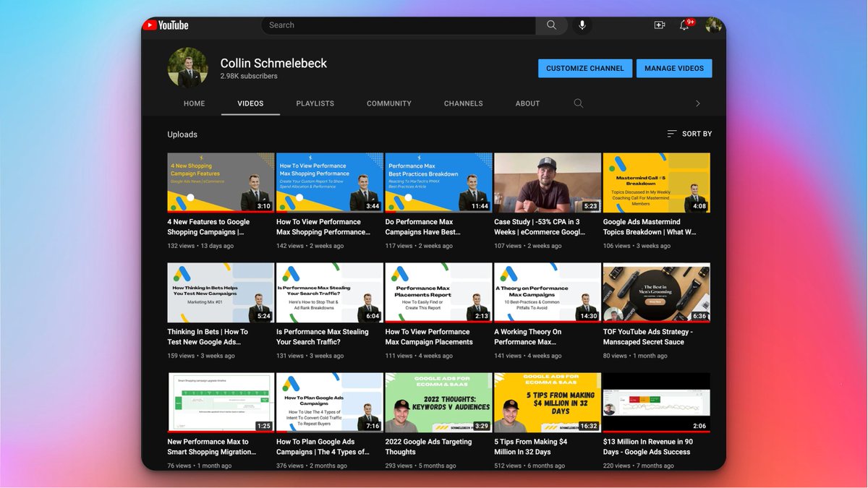Image resolution: width=868 pixels, height=488 pixels.
Task: Play 2022 Thoughts Keywords V Audiences thumbnail
Action: (x=438, y=403)
